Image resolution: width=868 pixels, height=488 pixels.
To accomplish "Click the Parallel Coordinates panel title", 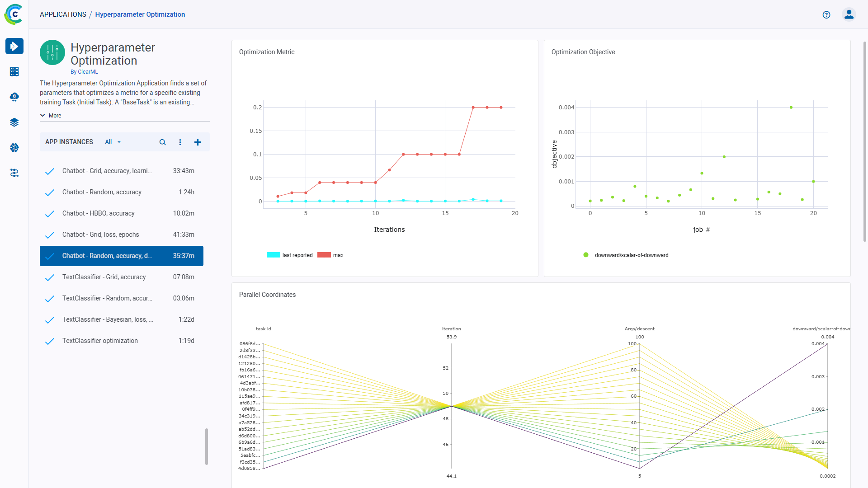I will pos(268,295).
